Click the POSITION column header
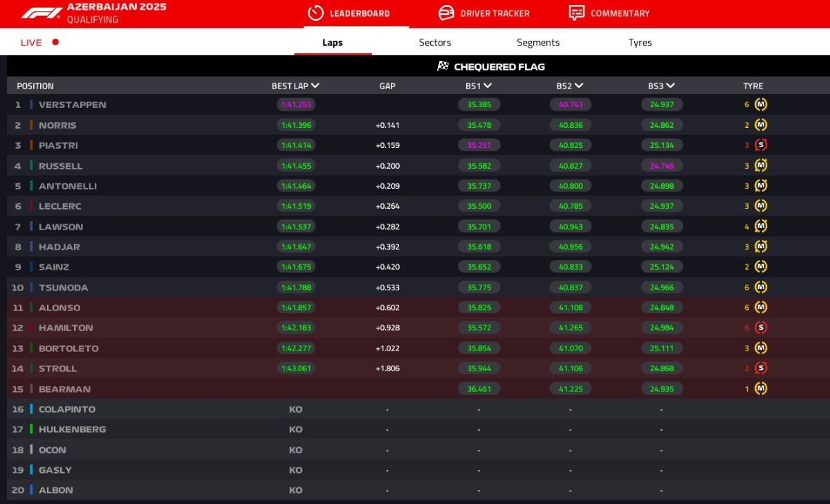Screen dimensions: 830x504 tap(35, 86)
